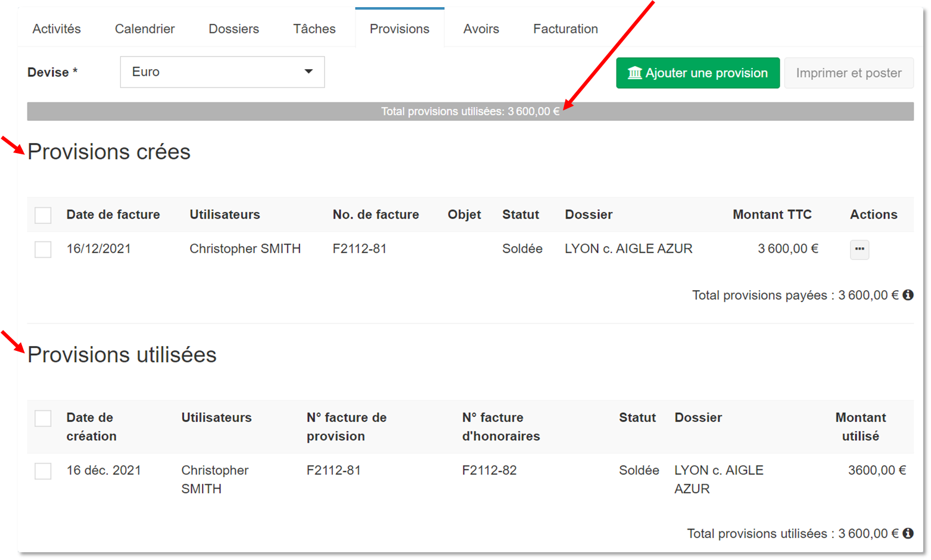Click the Objet column header
The image size is (931, 560).
[x=465, y=214]
